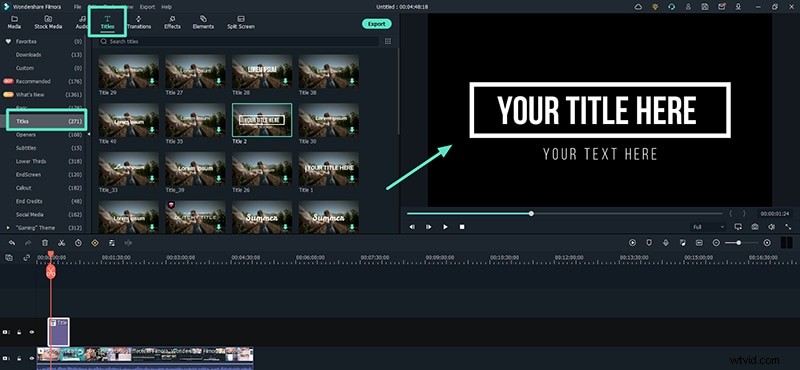
Task: Open the Effects tab
Action: [x=172, y=22]
